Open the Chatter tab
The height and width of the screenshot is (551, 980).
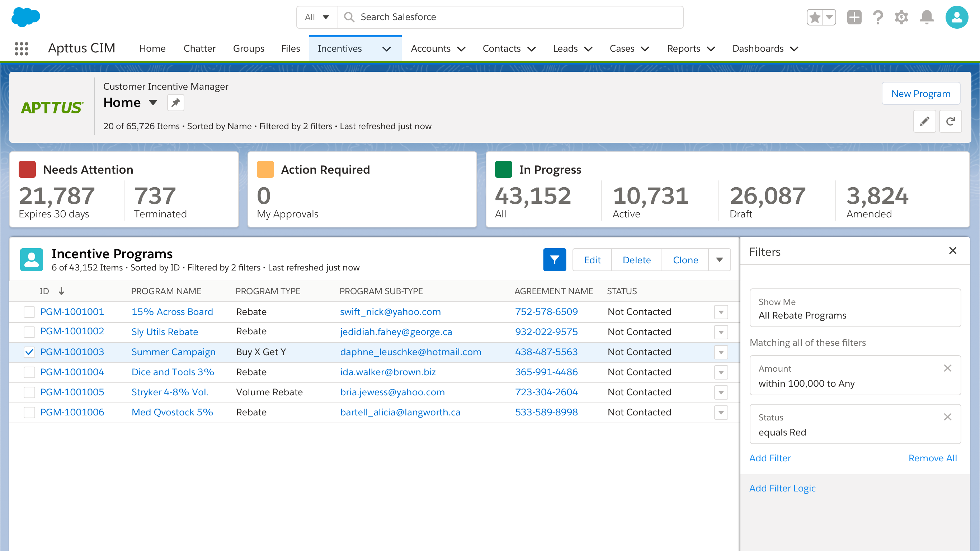point(199,48)
